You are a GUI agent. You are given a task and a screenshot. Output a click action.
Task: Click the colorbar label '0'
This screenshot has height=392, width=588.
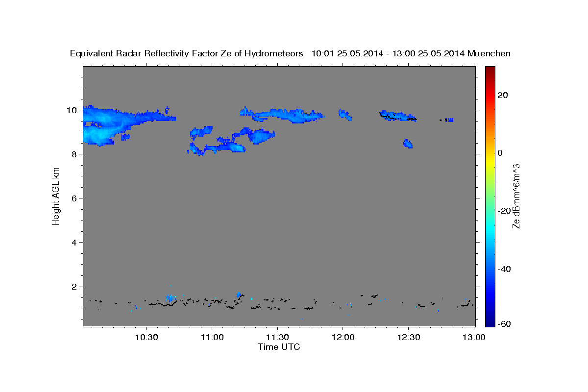(500, 153)
